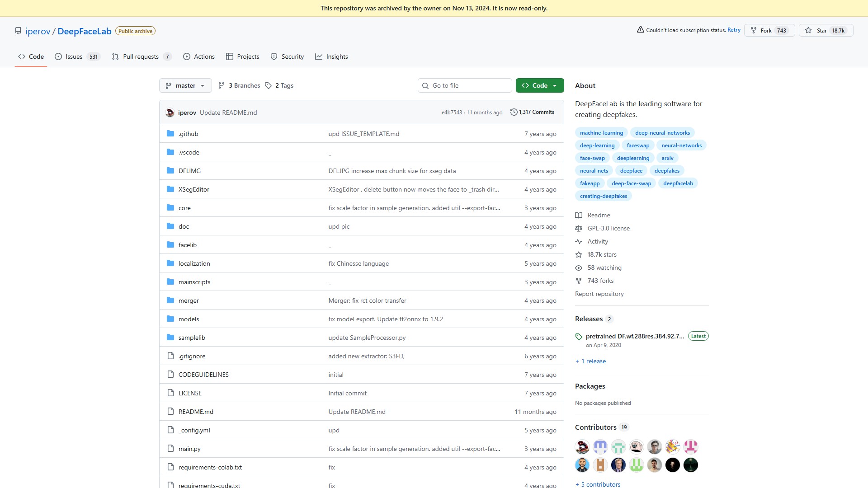This screenshot has height=488, width=868.
Task: Open the Pull requests tab
Action: point(141,56)
